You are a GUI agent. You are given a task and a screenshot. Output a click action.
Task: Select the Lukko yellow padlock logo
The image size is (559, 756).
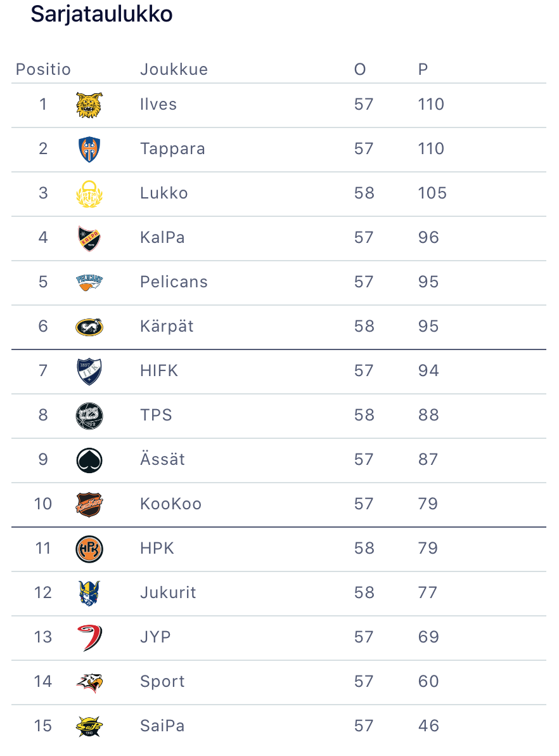pos(89,193)
